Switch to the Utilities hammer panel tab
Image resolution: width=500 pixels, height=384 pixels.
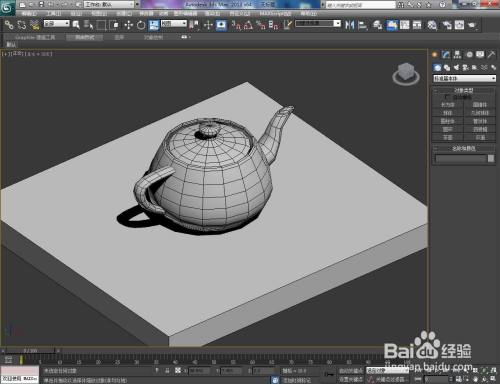pyautogui.click(x=491, y=54)
